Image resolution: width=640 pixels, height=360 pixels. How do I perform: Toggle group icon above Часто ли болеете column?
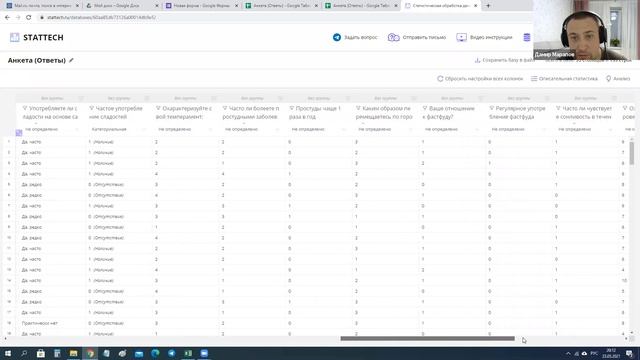[x=280, y=98]
